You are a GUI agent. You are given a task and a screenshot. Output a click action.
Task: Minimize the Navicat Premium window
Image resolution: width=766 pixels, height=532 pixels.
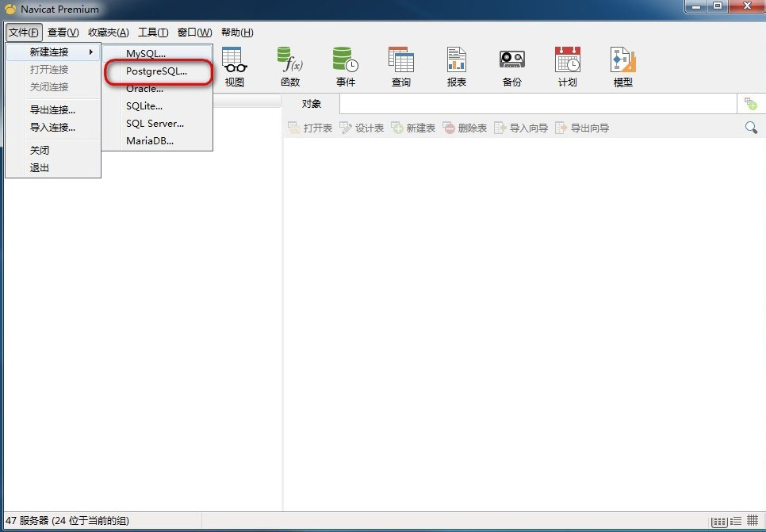click(697, 6)
